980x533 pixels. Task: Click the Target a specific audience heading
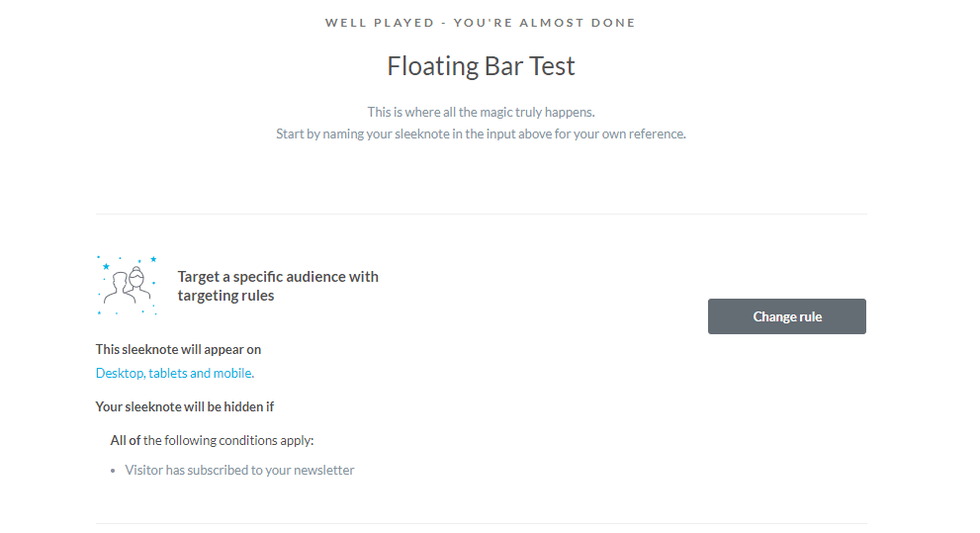click(x=278, y=277)
